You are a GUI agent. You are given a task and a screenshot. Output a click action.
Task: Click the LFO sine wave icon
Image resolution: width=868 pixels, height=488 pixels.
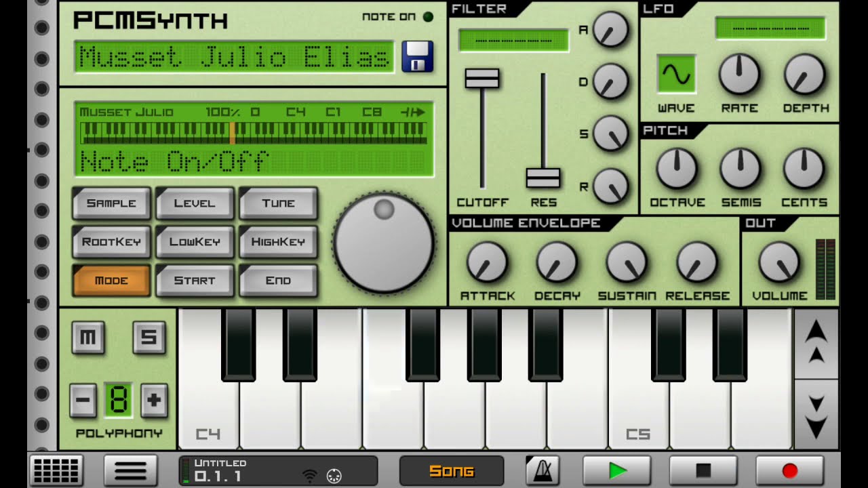(676, 75)
